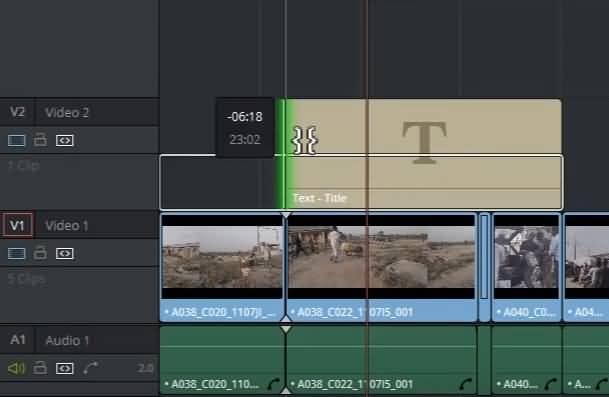This screenshot has height=397, width=609.
Task: Toggle Video 2 track enable icon
Action: [x=16, y=140]
